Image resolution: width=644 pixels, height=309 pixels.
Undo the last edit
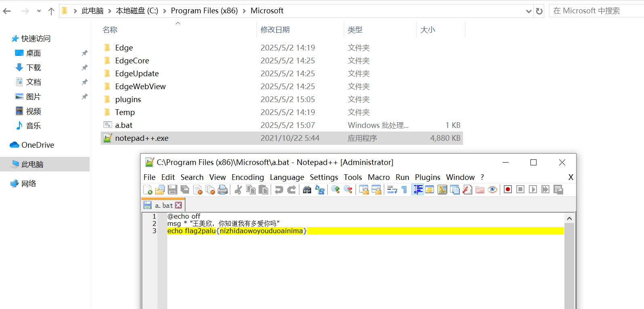tap(279, 190)
